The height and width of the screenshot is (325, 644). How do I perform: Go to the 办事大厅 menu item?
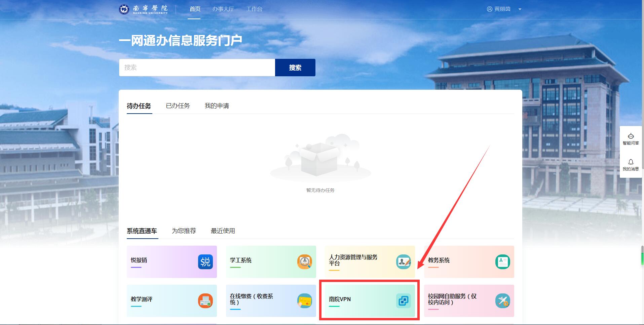[x=223, y=9]
